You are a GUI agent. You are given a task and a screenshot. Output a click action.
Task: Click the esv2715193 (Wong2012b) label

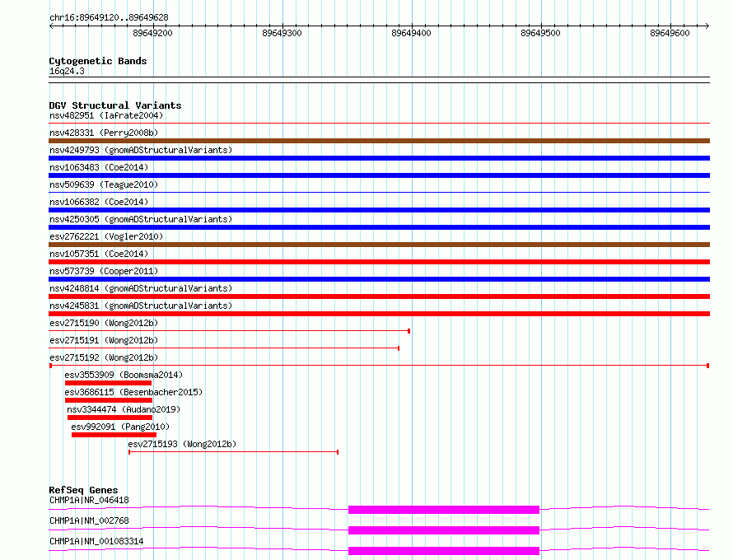point(182,444)
